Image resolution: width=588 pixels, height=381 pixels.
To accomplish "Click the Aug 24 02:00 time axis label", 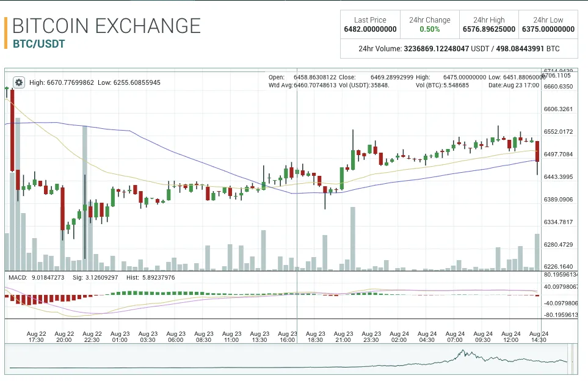I will (399, 337).
